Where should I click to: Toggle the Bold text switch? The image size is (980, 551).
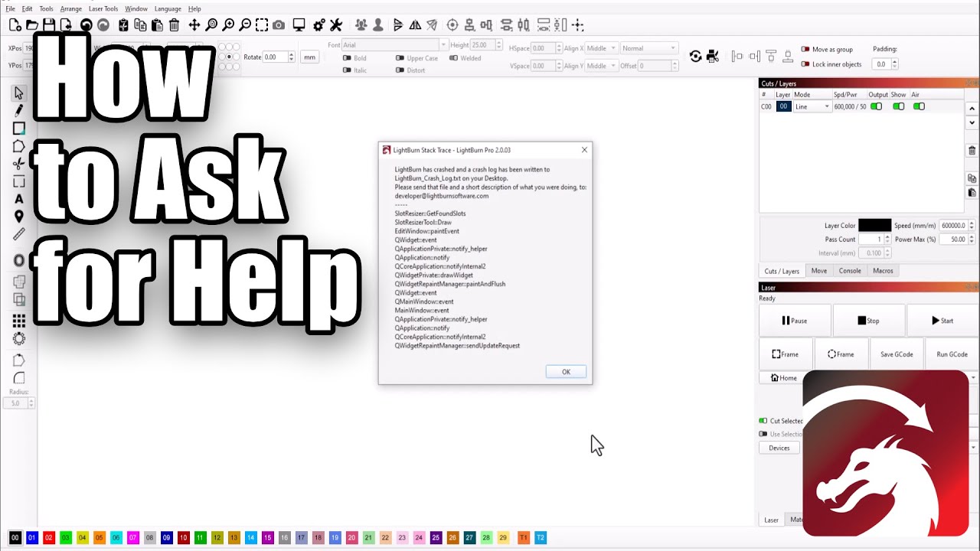(347, 58)
